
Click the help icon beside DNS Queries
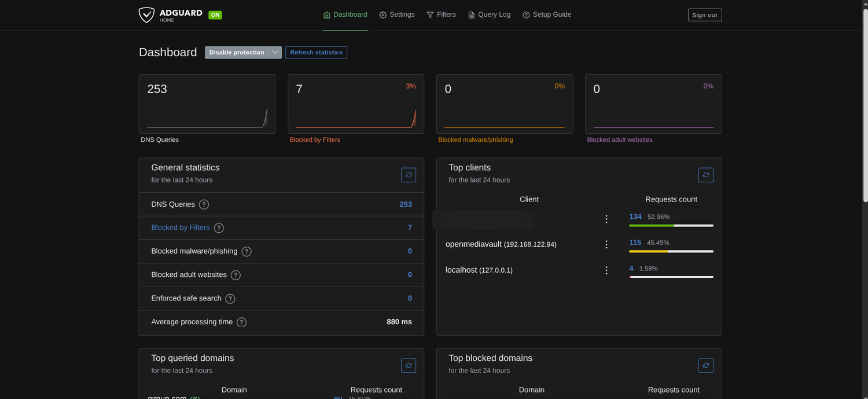(204, 204)
